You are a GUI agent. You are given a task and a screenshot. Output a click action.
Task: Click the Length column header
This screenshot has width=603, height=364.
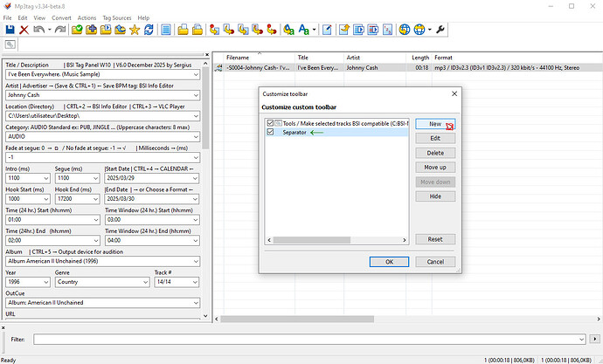[x=419, y=58]
